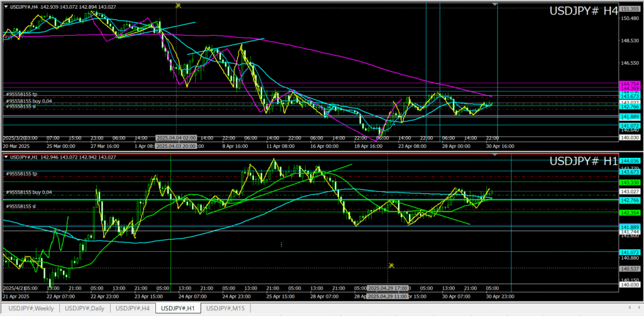Switch to the USDJPY#,M15 tab
This screenshot has height=316, width=644.
click(x=226, y=308)
